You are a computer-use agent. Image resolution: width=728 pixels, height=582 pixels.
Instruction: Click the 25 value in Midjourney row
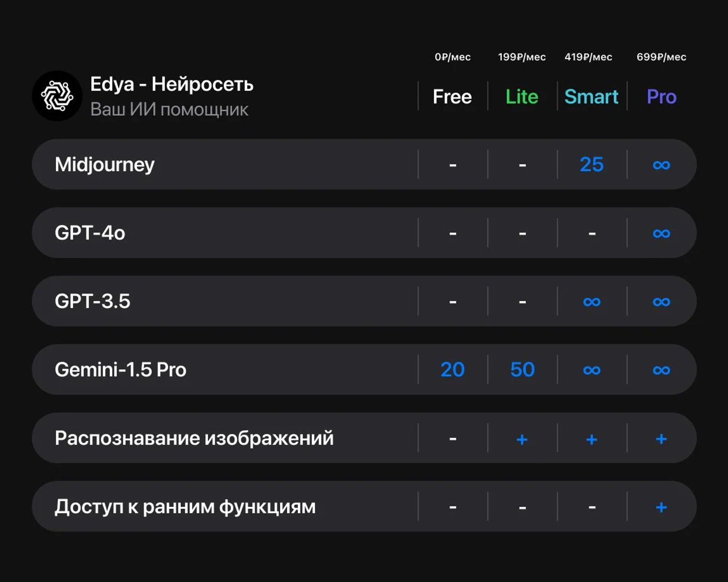pos(591,164)
